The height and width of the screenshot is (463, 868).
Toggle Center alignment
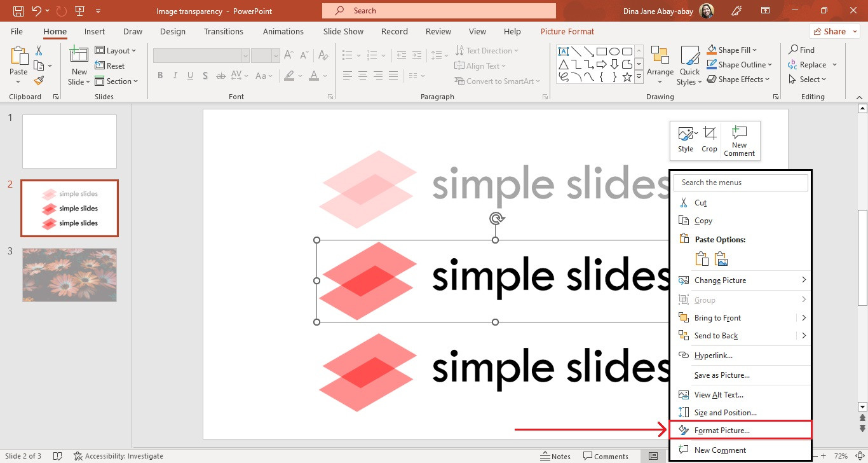tap(363, 76)
